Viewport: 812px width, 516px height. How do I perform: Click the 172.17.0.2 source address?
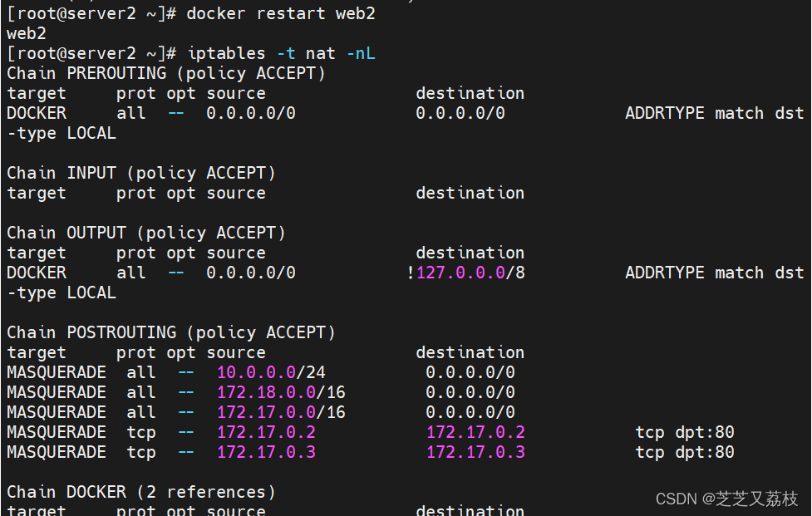click(266, 433)
